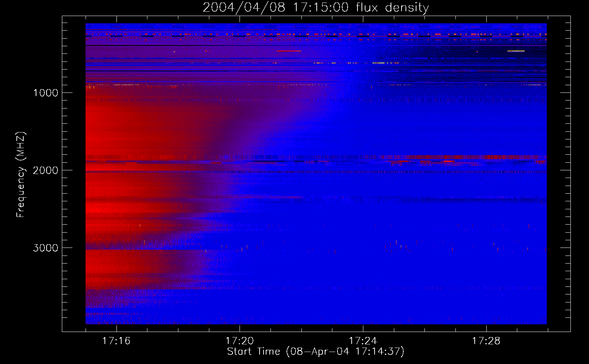The height and width of the screenshot is (364, 589).
Task: Click the 17:24 time tick label
Action: click(x=363, y=341)
